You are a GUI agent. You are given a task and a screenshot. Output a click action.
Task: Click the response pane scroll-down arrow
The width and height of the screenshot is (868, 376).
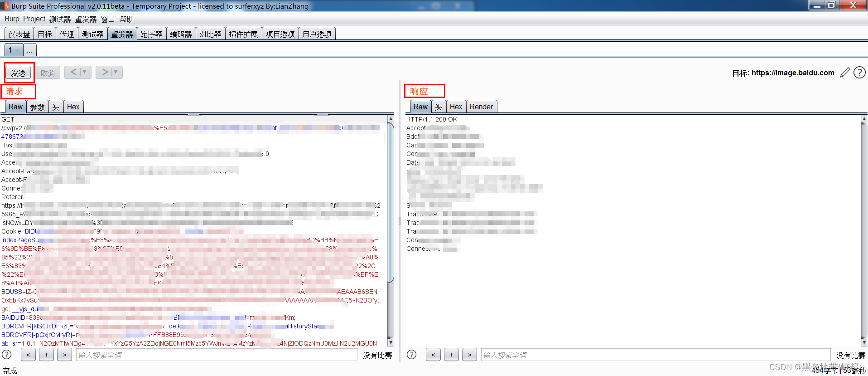tap(864, 343)
